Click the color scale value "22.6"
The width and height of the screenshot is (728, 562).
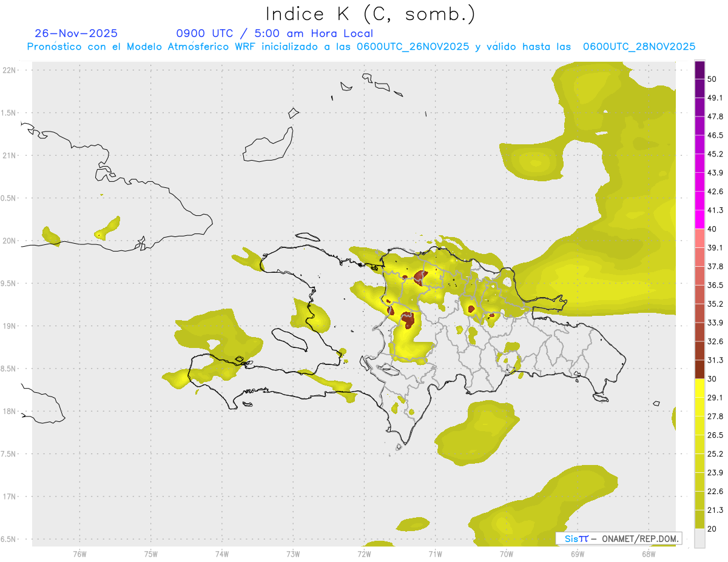tap(715, 492)
